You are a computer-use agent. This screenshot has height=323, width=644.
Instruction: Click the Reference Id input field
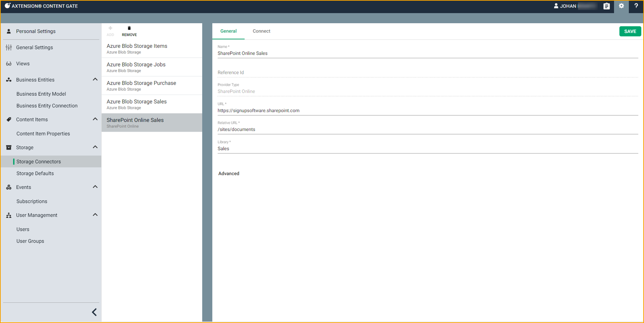[428, 72]
